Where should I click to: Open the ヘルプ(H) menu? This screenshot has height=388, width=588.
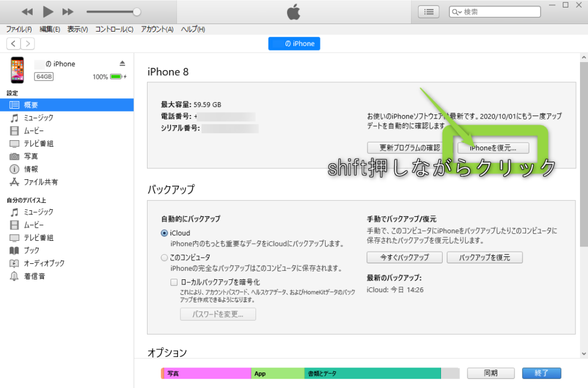[193, 29]
